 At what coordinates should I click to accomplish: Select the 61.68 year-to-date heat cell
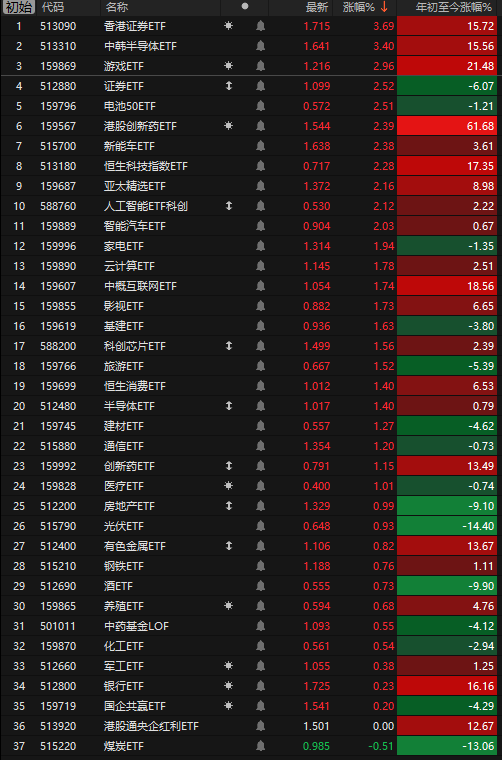(x=448, y=126)
